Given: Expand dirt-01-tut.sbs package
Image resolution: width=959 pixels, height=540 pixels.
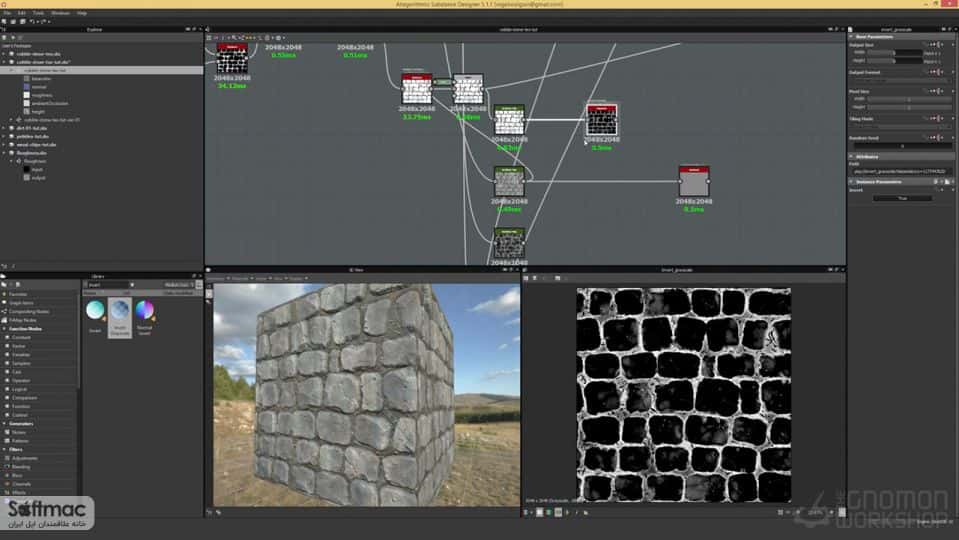Looking at the screenshot, I should click(x=4, y=128).
